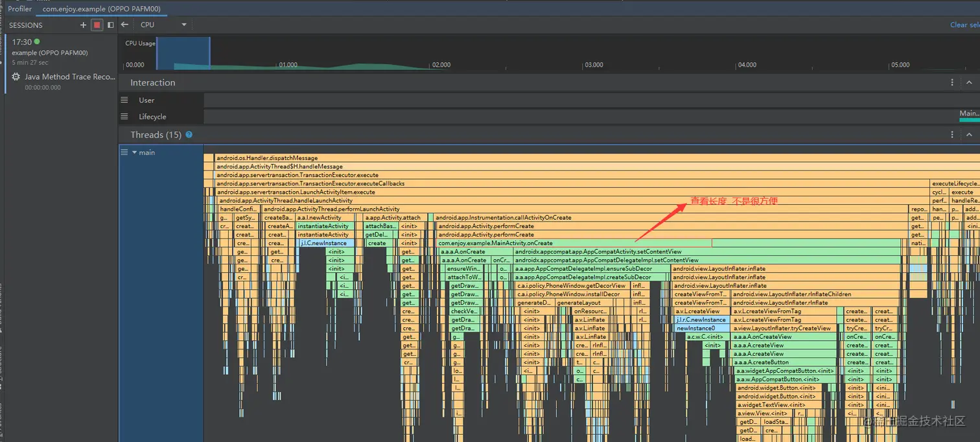Screen dimensions: 980x442
Task: Select a.a.a.A.onCreateView bar
Action: (784, 336)
